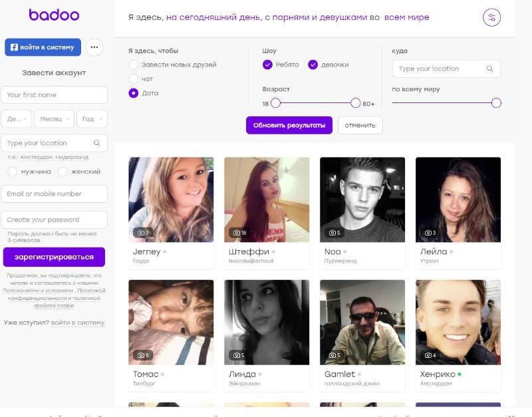Open the filter settings icon
Screen dimensions: 532x417
coord(491,18)
